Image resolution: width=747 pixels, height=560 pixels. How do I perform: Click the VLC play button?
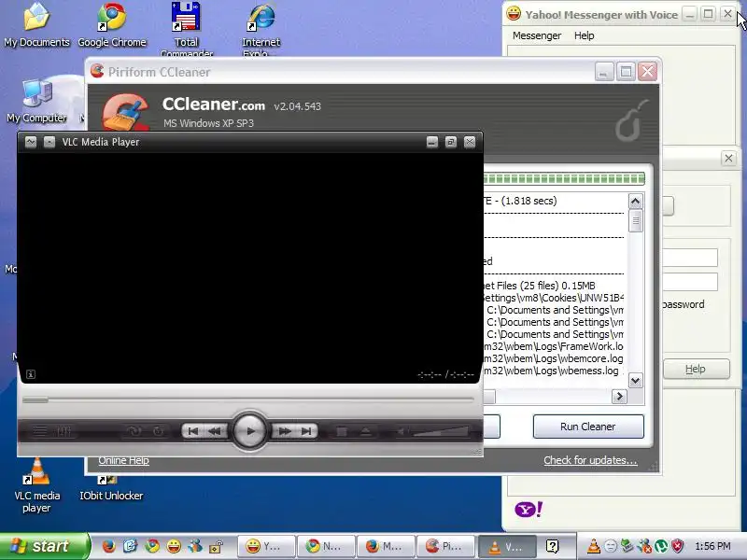click(249, 431)
